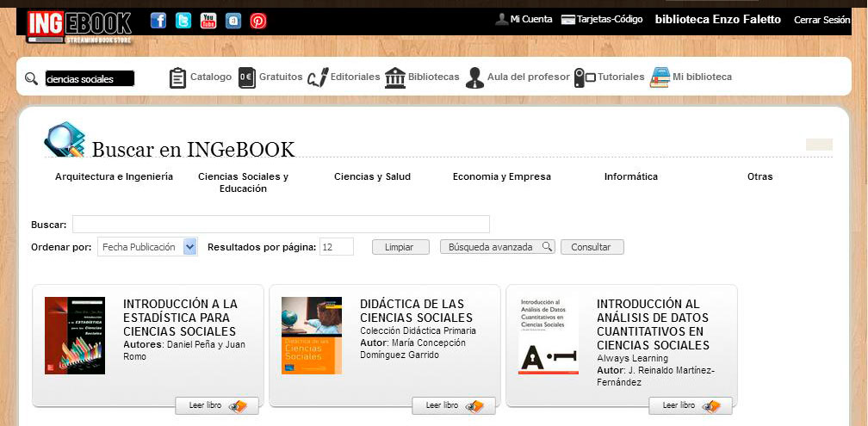Click Leer libro for Análisis de Datos Cuantitativos

691,405
